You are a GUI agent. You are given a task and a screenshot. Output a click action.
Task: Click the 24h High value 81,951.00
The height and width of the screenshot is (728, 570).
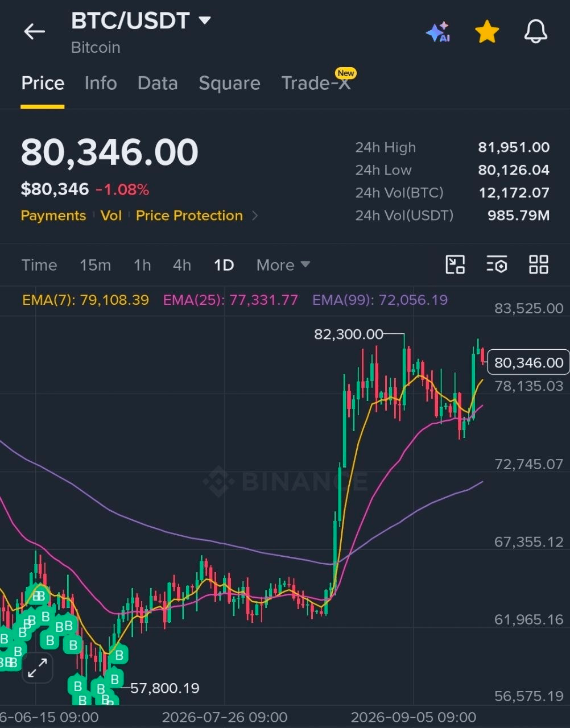click(514, 147)
